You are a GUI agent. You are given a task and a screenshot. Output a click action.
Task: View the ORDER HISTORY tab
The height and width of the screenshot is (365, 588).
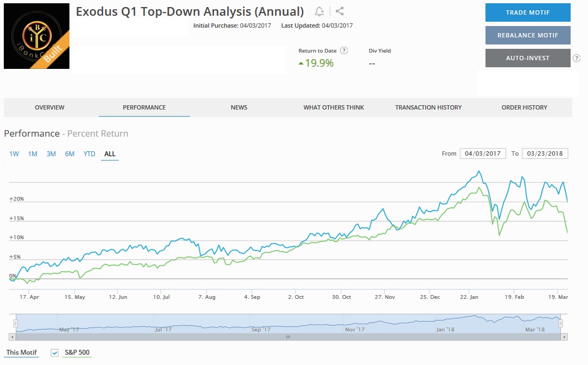point(524,107)
